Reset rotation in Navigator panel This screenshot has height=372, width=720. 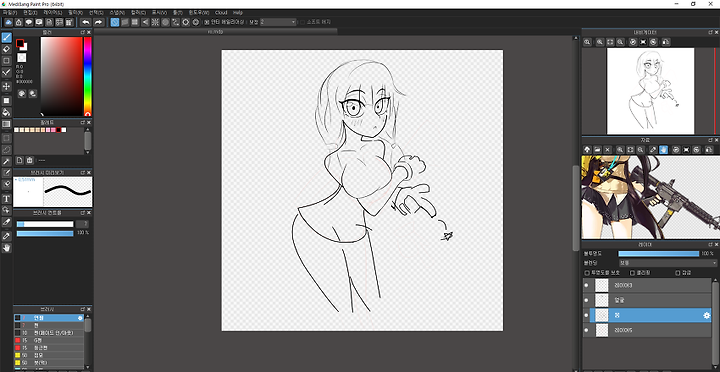643,42
